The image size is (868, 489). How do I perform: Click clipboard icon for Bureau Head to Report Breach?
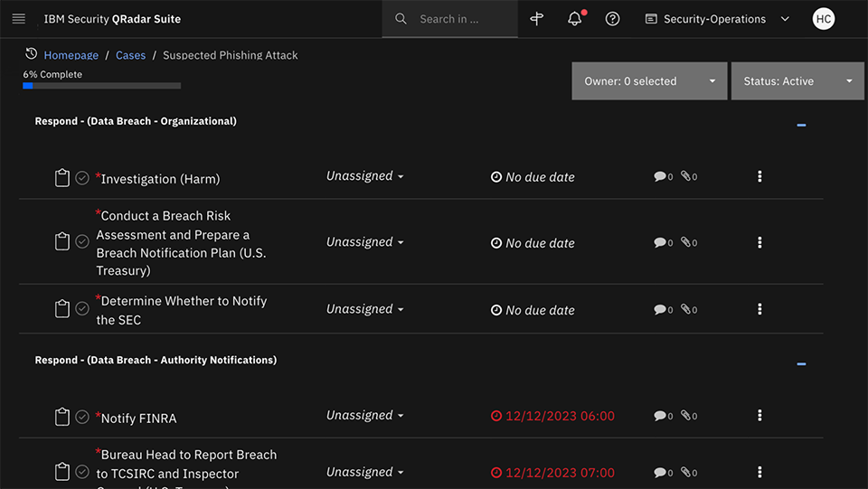[x=62, y=471]
